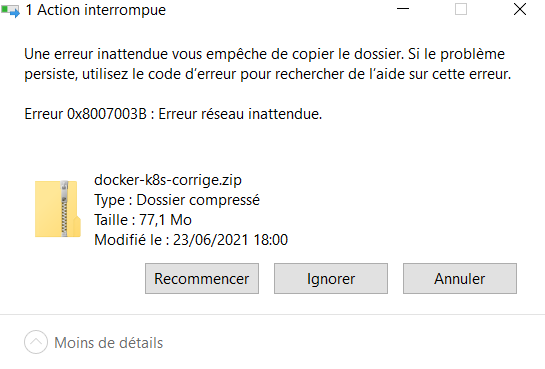Collapse details using the circular chevron icon
The width and height of the screenshot is (545, 369).
36,342
